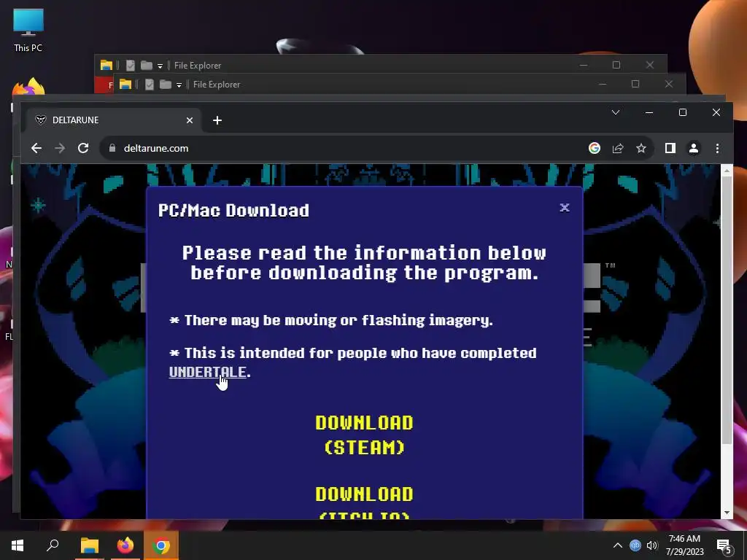Go back using the Chrome back arrow
The height and width of the screenshot is (560, 747).
click(36, 148)
